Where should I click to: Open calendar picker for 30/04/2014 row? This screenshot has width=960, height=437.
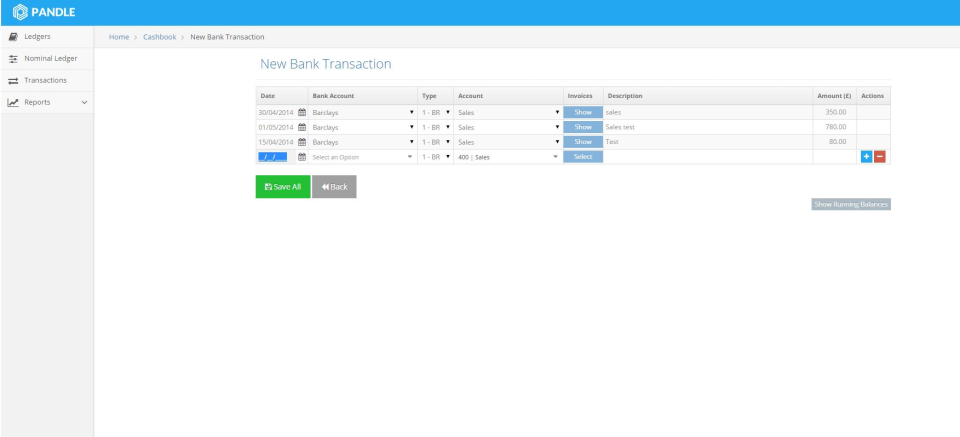pos(302,112)
